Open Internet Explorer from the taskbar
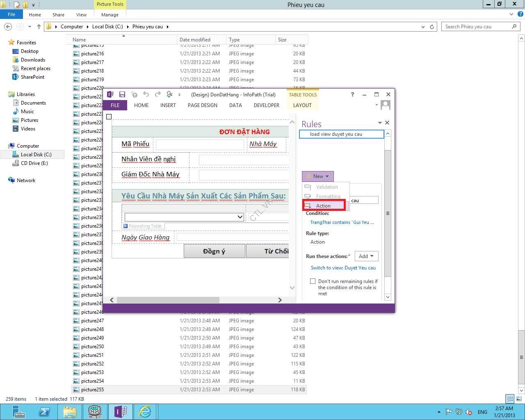Image resolution: width=525 pixels, height=420 pixels. (x=145, y=411)
